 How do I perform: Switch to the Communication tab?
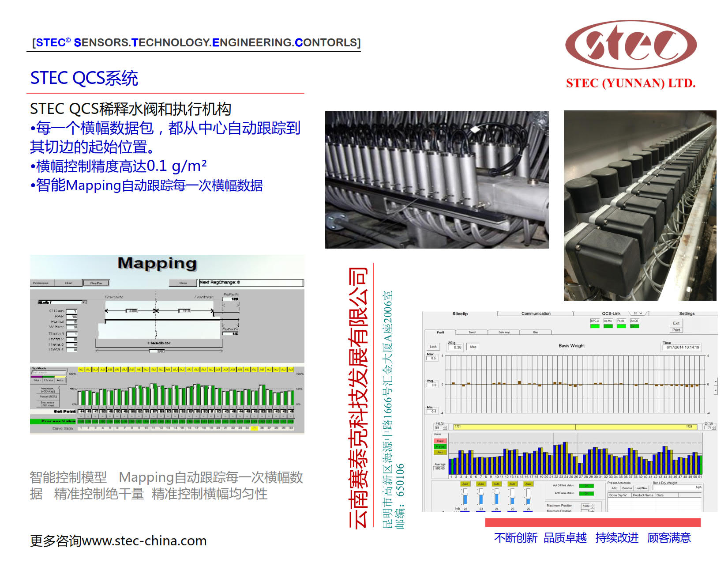coord(536,314)
